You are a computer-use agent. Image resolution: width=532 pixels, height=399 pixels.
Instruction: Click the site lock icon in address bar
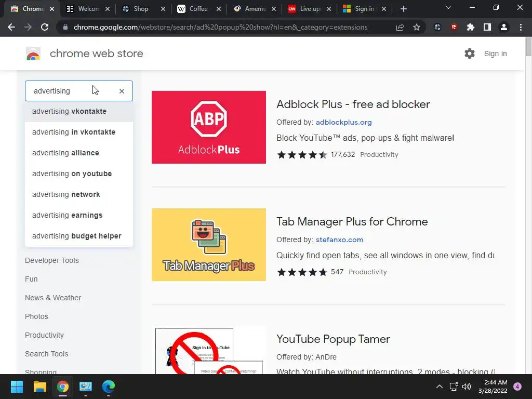[x=65, y=27]
